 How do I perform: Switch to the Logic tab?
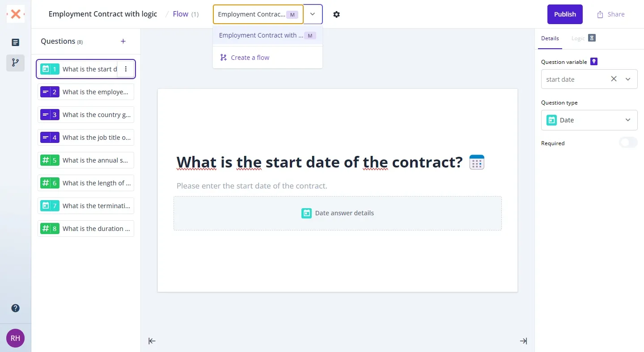coord(578,38)
